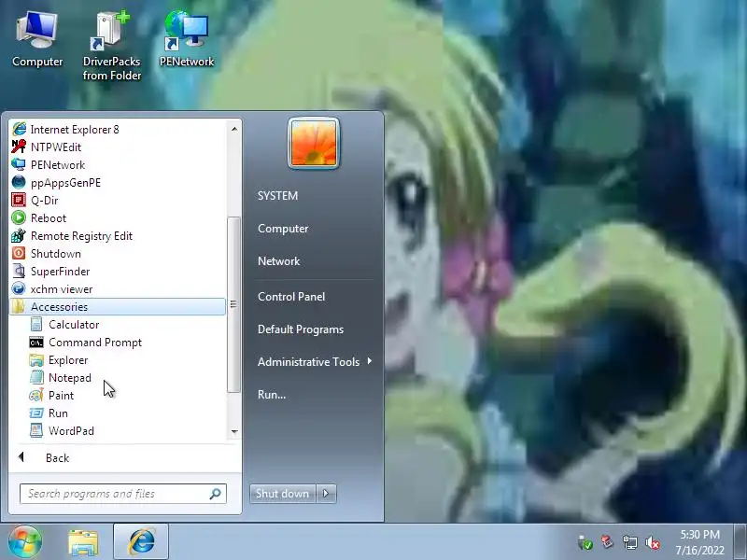Click Run... in the right pane
747x560 pixels.
tap(272, 395)
